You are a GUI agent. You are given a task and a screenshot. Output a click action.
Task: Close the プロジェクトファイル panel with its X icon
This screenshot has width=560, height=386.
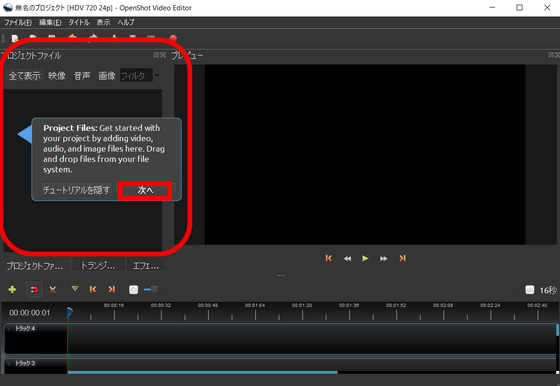pyautogui.click(x=163, y=55)
